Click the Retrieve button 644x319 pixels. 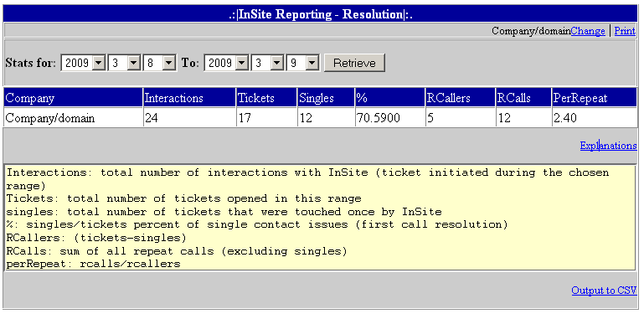click(x=354, y=63)
